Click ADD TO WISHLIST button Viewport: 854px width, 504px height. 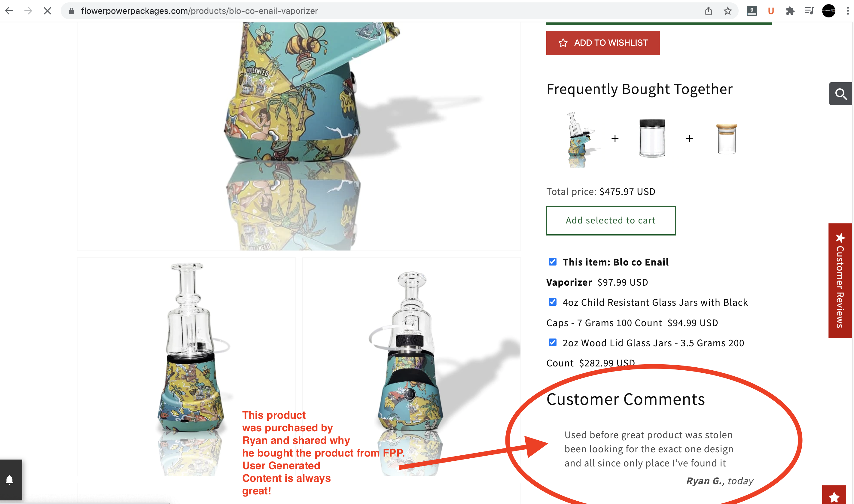[x=603, y=43]
